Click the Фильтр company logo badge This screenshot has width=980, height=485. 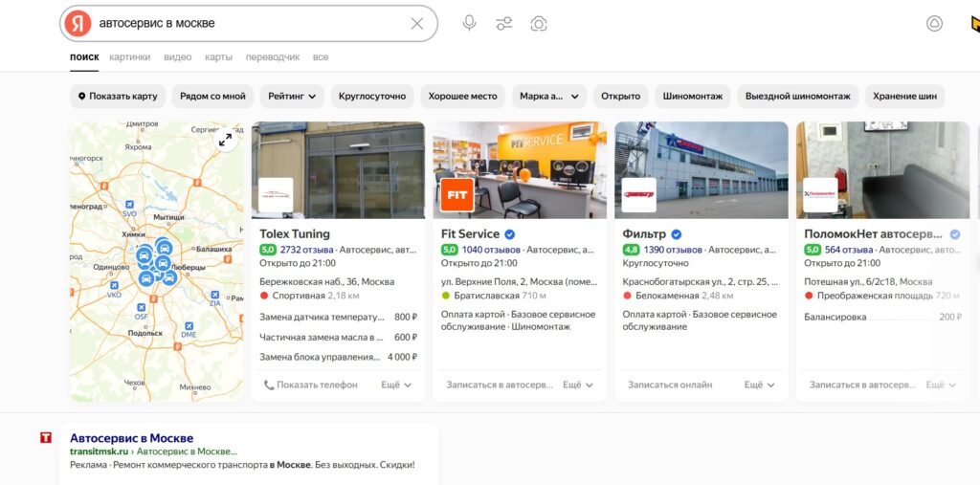pos(638,195)
